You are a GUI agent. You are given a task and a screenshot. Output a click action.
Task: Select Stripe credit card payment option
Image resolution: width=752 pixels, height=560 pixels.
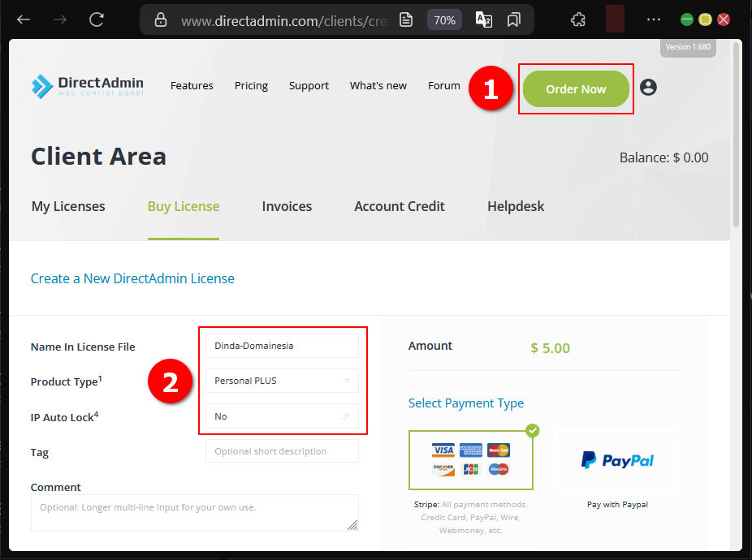pos(471,460)
